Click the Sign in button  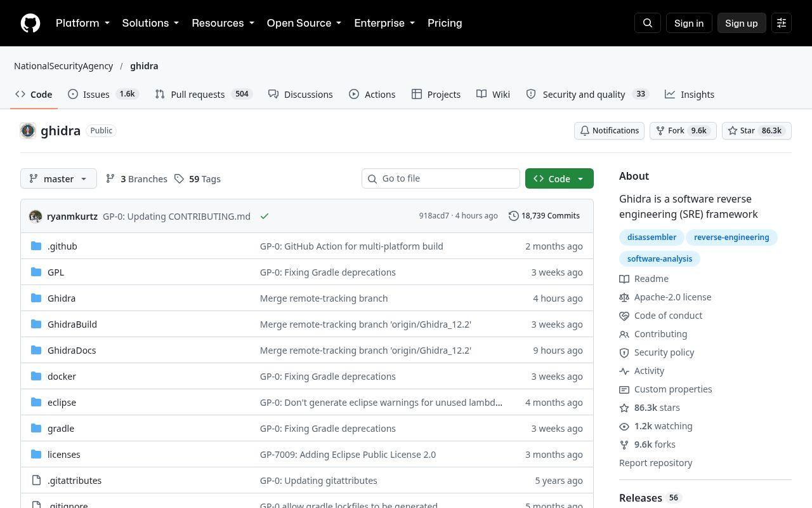click(x=689, y=23)
